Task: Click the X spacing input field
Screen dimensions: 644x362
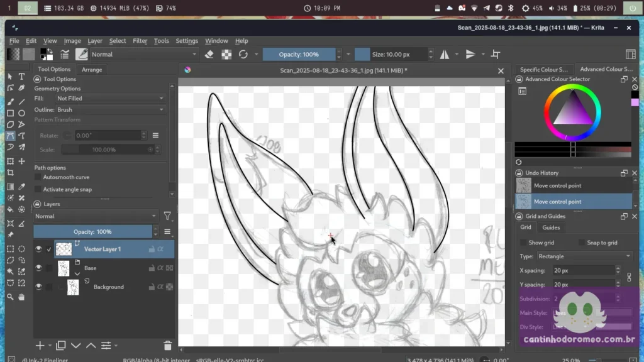Action: tap(583, 270)
